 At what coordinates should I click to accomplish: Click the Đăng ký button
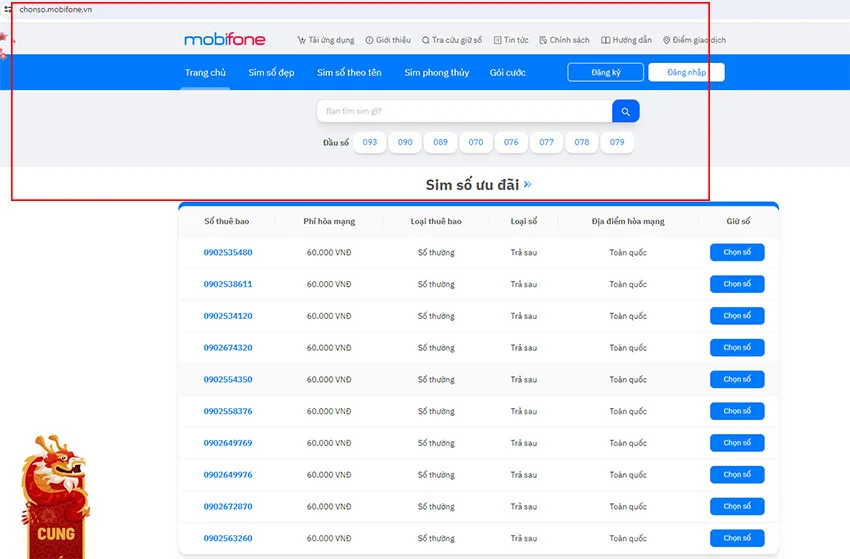606,72
